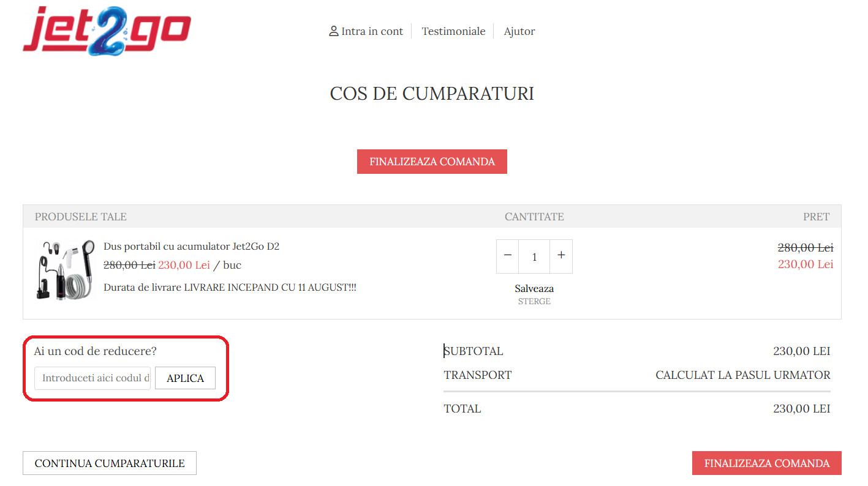Viewport: 868px width, 486px height.
Task: Open the Ajutor page
Action: pyautogui.click(x=519, y=31)
